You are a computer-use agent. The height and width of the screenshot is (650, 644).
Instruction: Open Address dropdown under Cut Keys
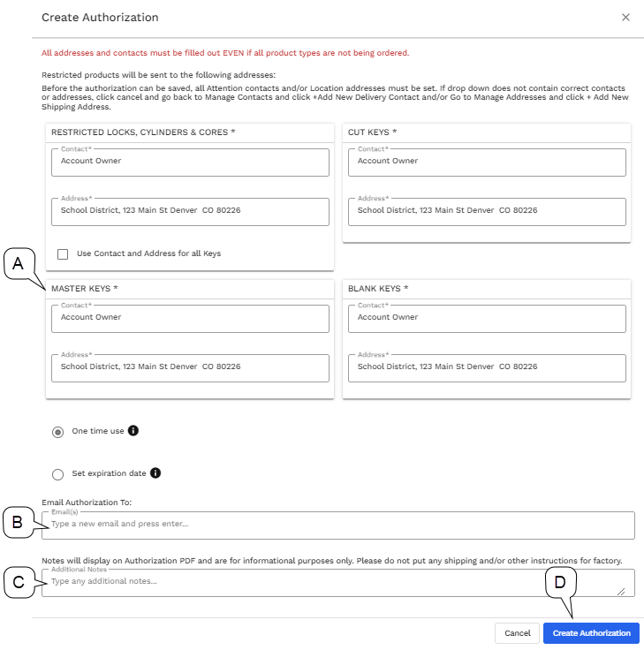tap(487, 212)
